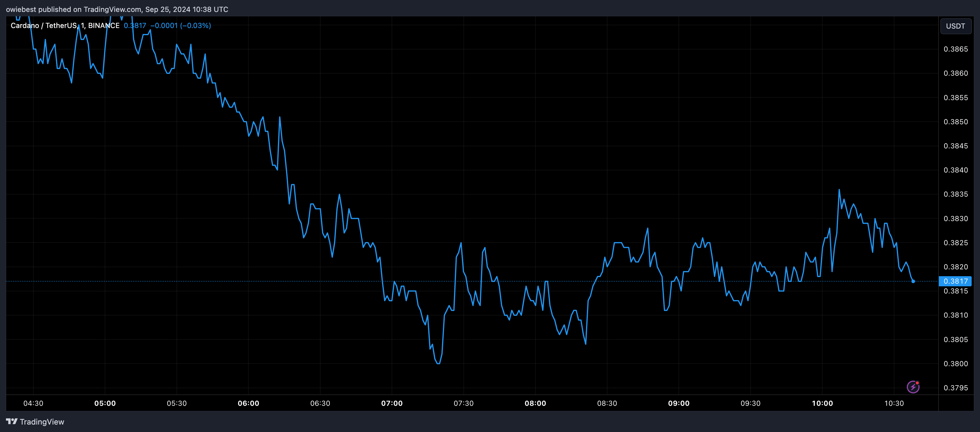Viewport: 980px width, 432px height.
Task: Click the 0.3800 price axis label
Action: (x=956, y=363)
